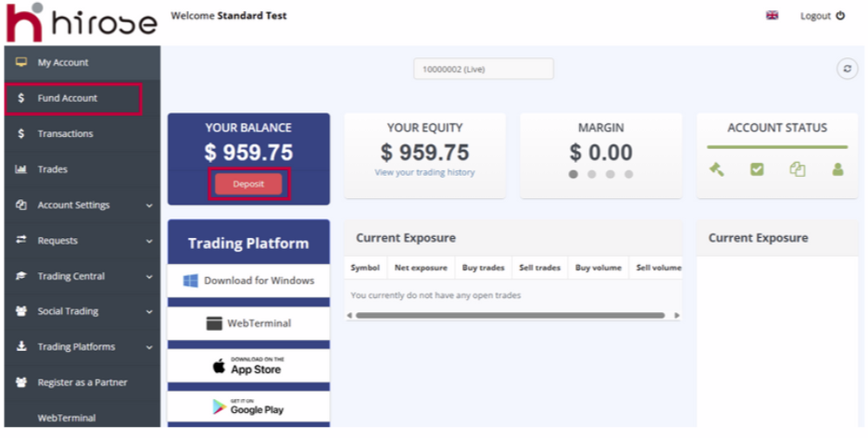Select the first dot under Margin

coord(573,174)
